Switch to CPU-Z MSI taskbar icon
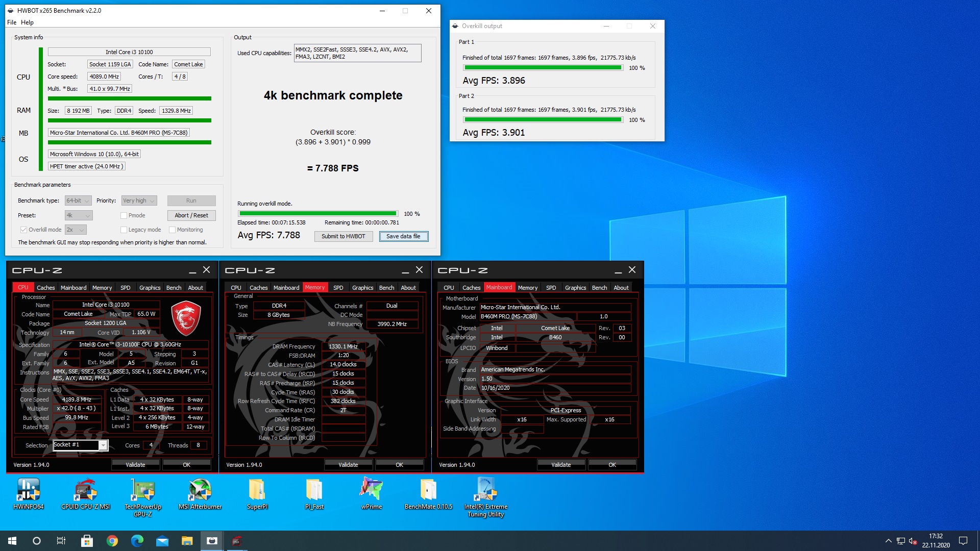 point(237,541)
